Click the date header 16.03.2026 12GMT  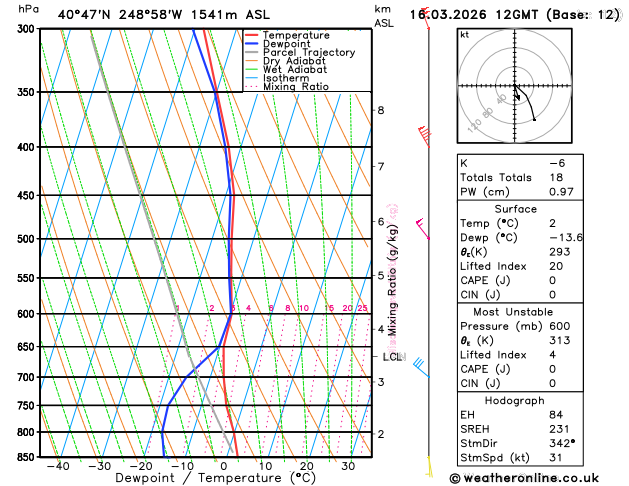click(473, 15)
